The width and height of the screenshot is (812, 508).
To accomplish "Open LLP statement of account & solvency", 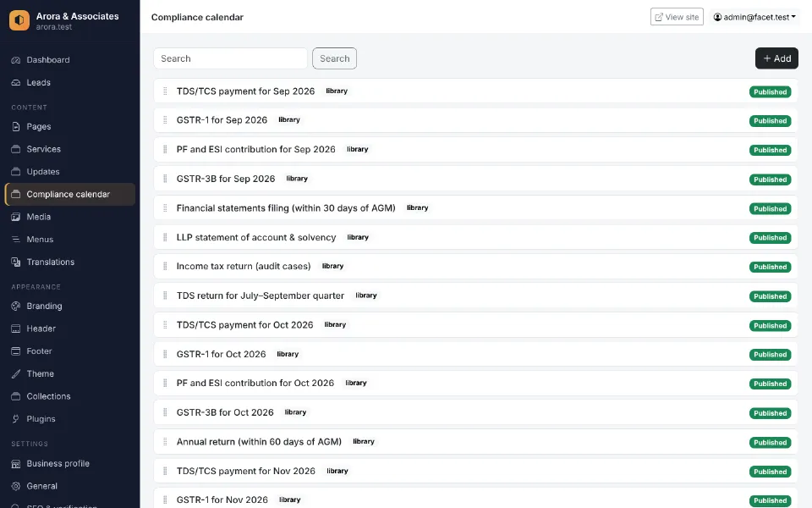I will click(256, 237).
